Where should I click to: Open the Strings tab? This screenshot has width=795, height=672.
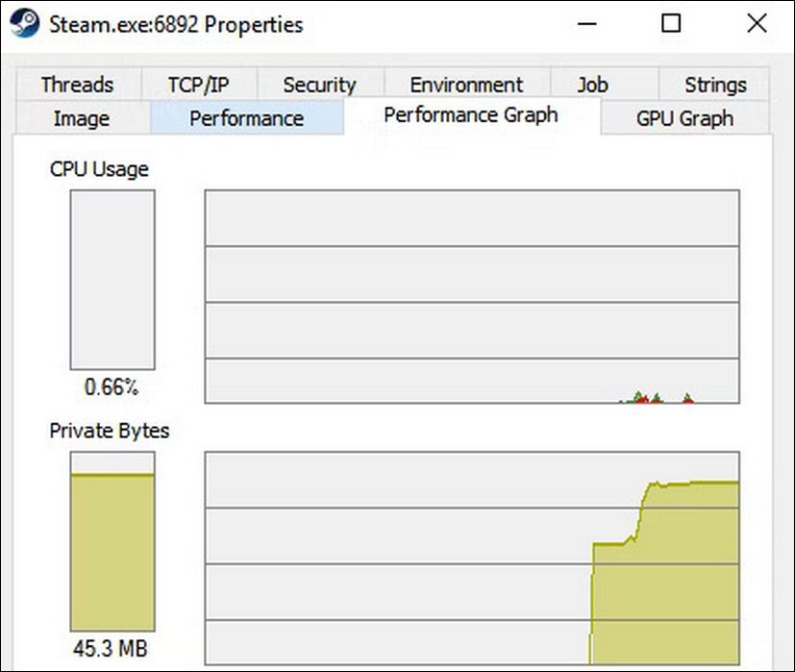(x=714, y=85)
